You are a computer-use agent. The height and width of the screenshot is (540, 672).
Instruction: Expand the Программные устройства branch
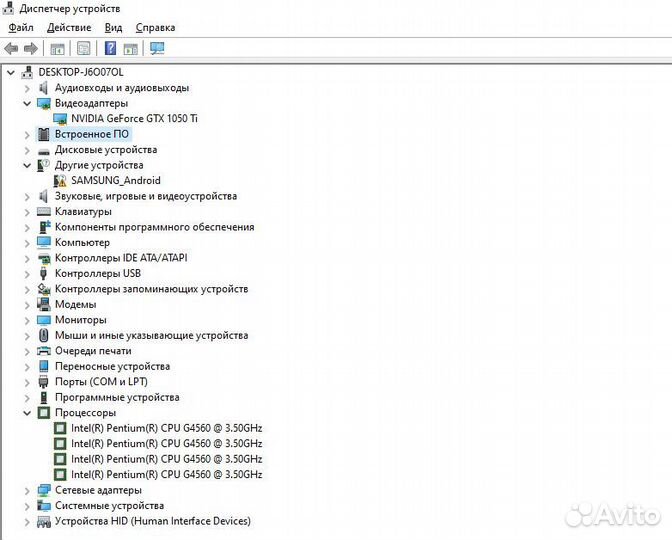(27, 398)
